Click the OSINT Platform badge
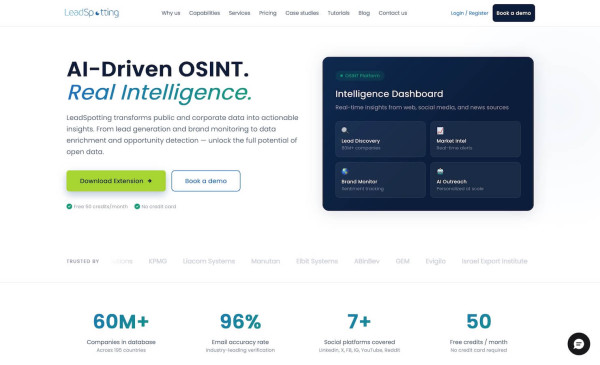The height and width of the screenshot is (365, 600). 360,76
